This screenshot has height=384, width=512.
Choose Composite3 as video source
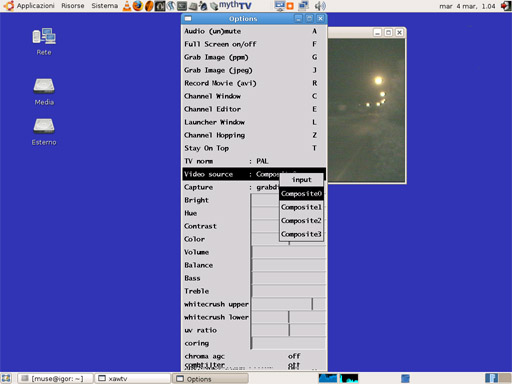click(301, 234)
